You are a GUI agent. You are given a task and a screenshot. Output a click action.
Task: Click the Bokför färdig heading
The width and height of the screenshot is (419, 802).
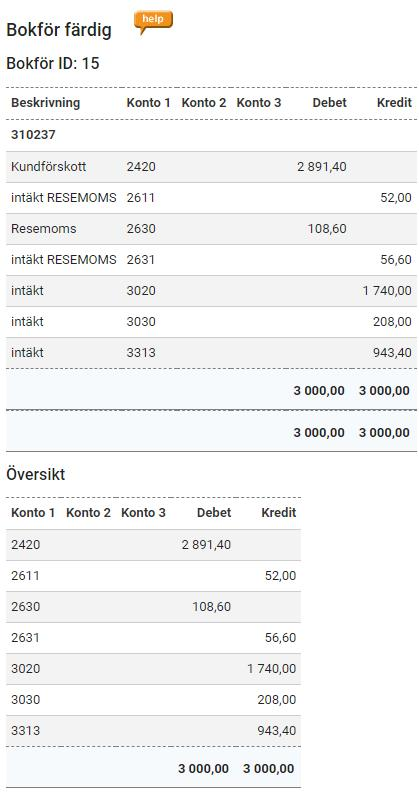pos(59,30)
